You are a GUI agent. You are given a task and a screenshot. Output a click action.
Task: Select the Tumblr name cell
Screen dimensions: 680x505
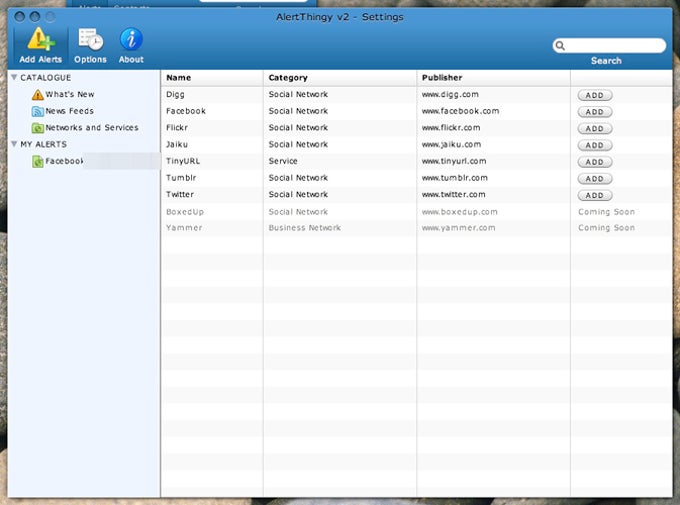pyautogui.click(x=181, y=178)
